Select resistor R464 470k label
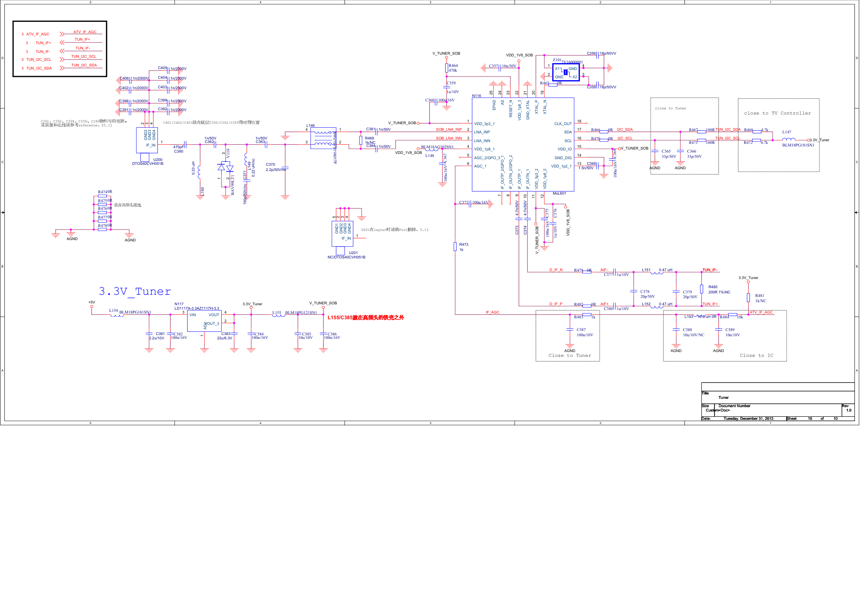868x614 pixels. 453,68
